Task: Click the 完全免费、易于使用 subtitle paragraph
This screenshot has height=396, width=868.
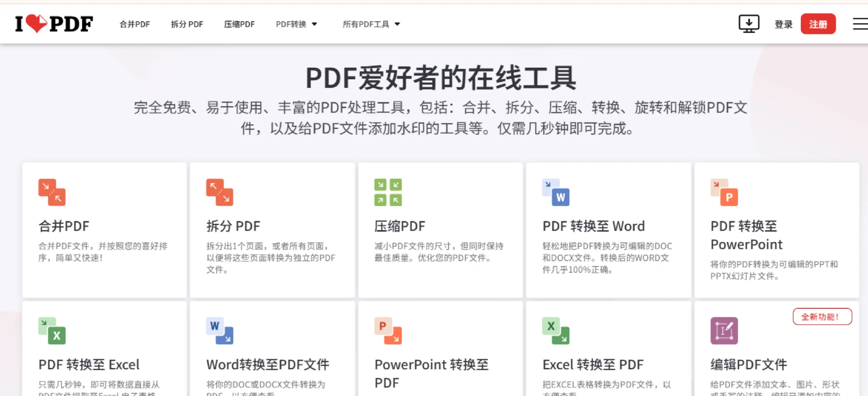Action: (440, 118)
